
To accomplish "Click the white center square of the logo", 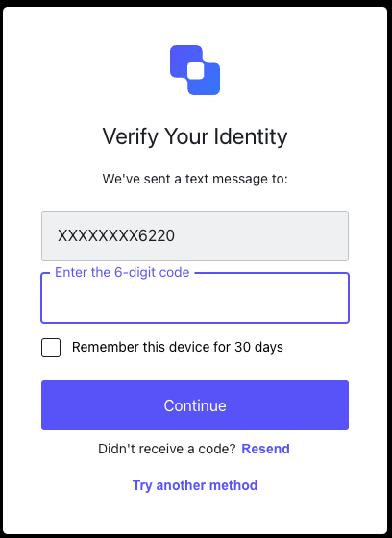I will [x=195, y=71].
